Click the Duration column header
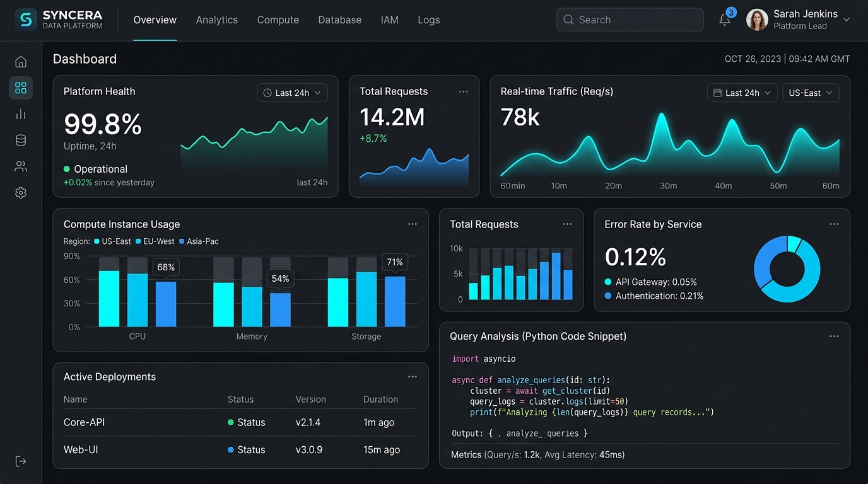Viewport: 868px width, 484px height. [x=380, y=400]
